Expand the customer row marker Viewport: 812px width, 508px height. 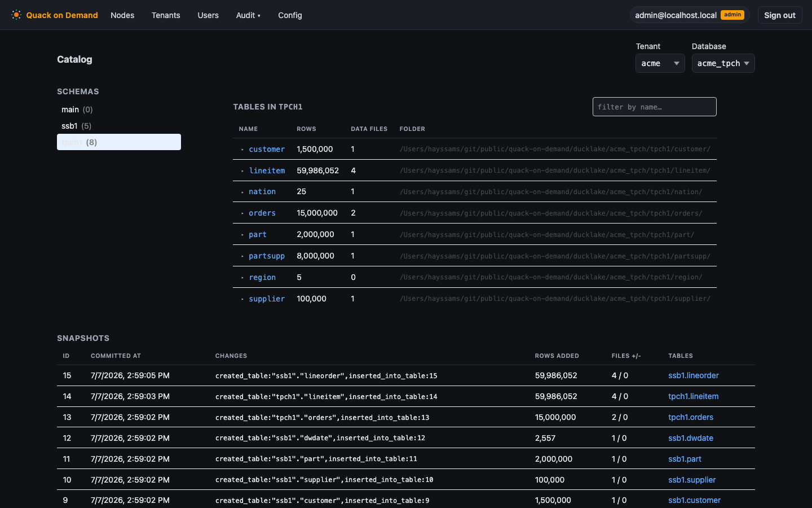[242, 150]
